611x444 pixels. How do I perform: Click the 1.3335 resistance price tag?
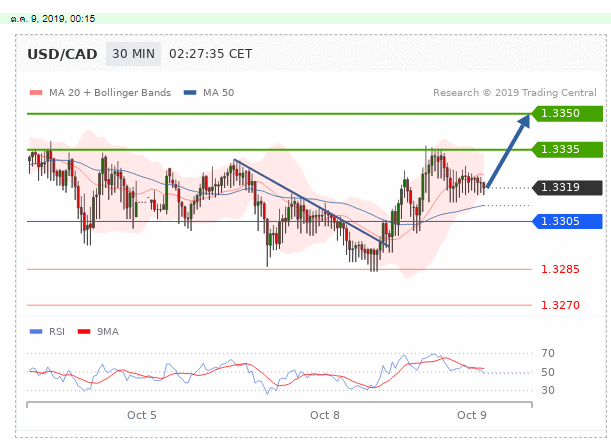(x=567, y=149)
